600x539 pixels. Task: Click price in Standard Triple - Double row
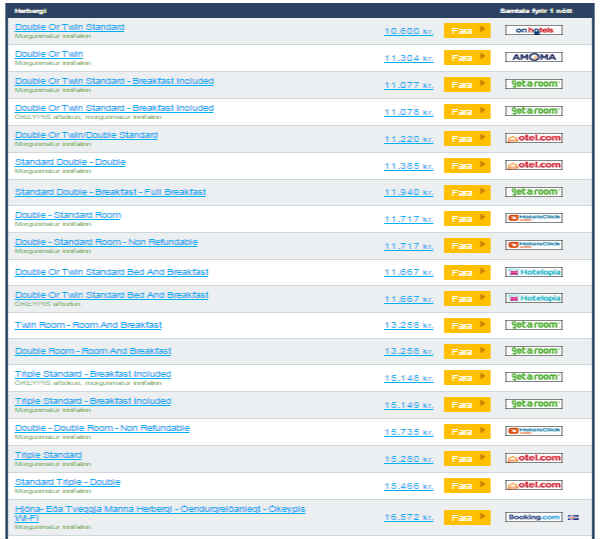[x=409, y=486]
